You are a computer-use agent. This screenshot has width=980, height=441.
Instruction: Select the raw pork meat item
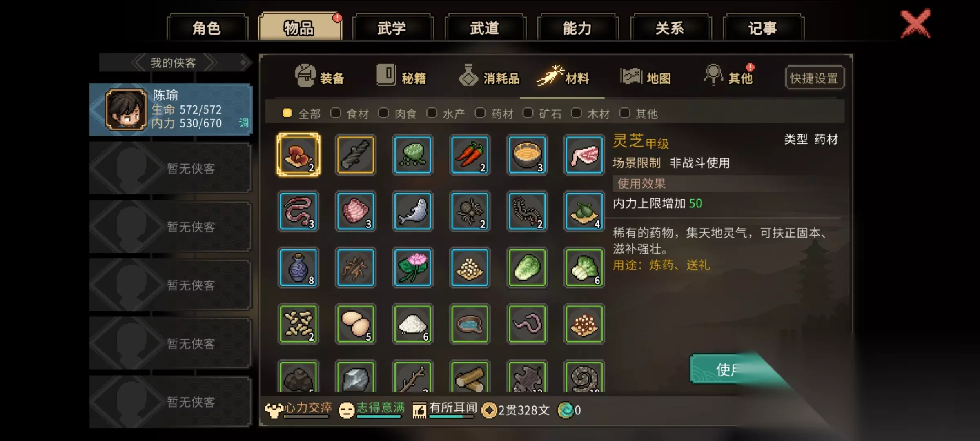coord(584,155)
